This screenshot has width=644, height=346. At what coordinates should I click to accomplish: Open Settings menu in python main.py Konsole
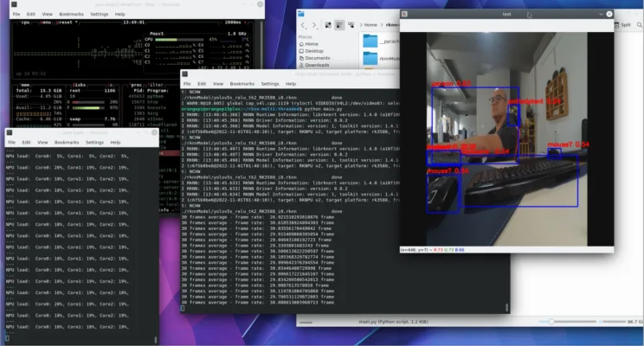pyautogui.click(x=270, y=84)
